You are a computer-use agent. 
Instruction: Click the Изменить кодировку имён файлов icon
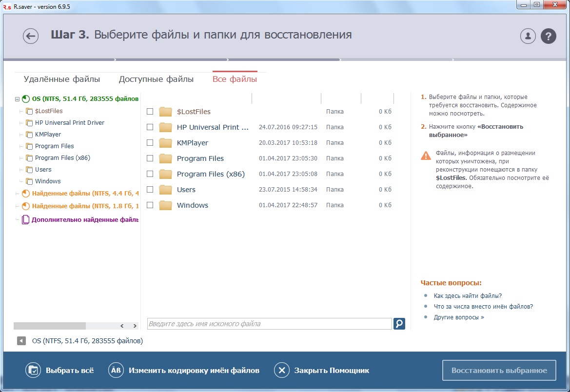116,370
